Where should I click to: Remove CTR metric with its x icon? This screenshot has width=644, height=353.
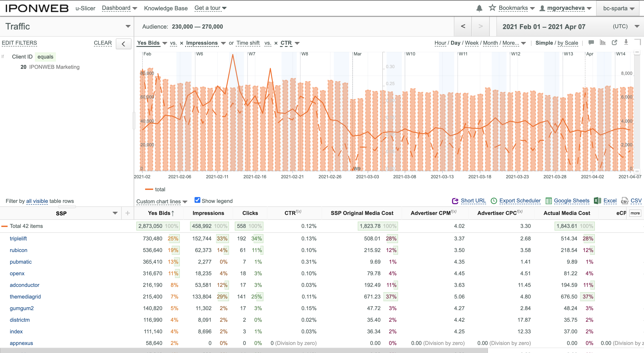(276, 43)
